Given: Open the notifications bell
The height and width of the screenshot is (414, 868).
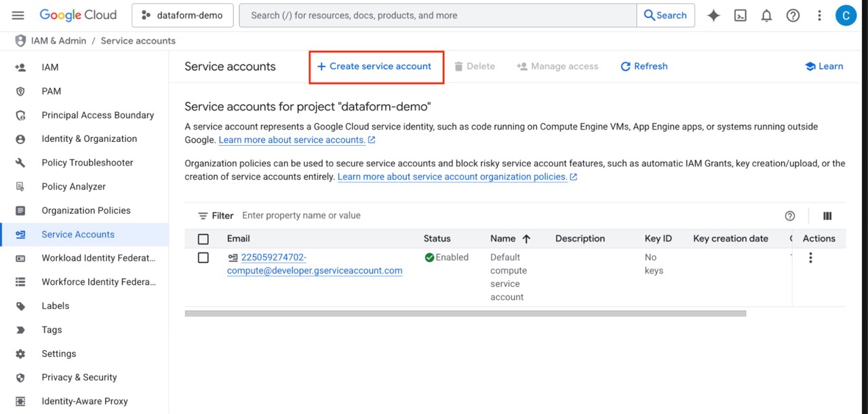Looking at the screenshot, I should coord(766,16).
